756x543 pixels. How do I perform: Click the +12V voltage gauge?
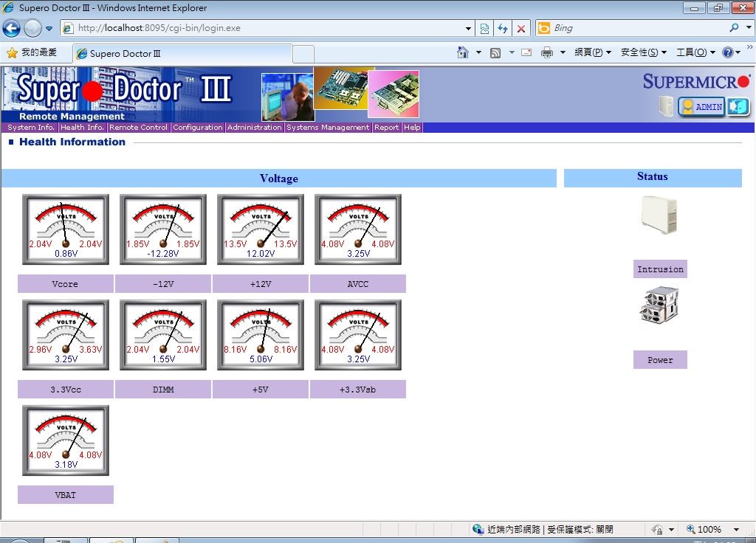pos(261,229)
